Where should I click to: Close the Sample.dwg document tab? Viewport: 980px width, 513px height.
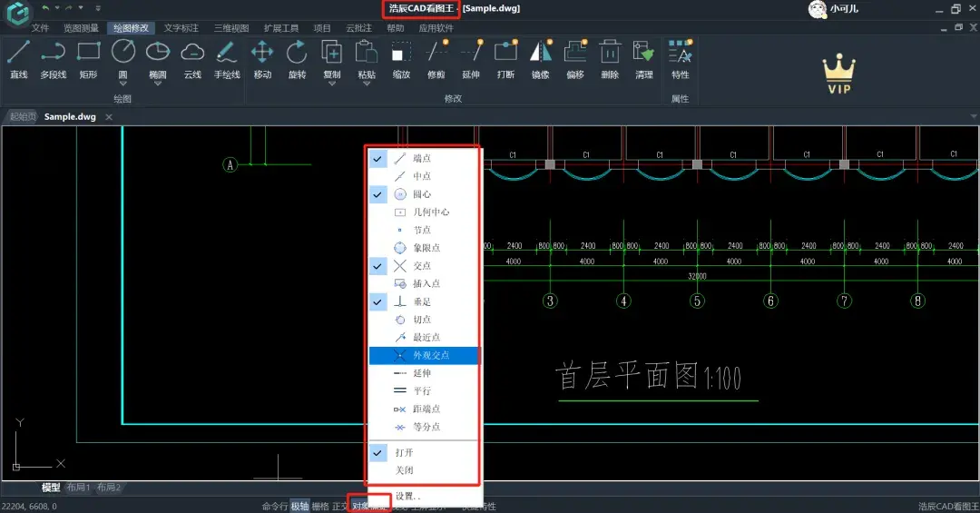[x=109, y=117]
